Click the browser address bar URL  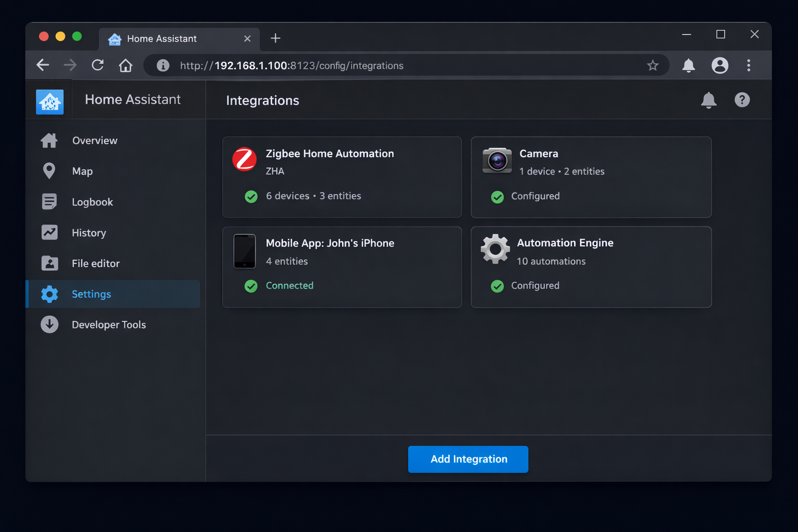pyautogui.click(x=291, y=65)
